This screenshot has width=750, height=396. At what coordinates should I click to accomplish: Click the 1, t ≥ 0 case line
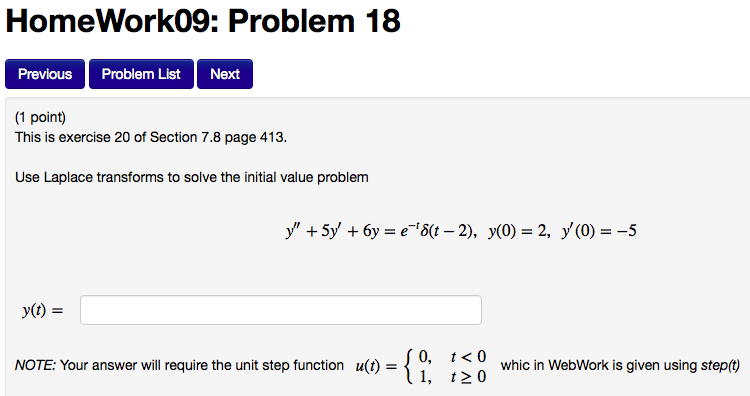click(452, 377)
